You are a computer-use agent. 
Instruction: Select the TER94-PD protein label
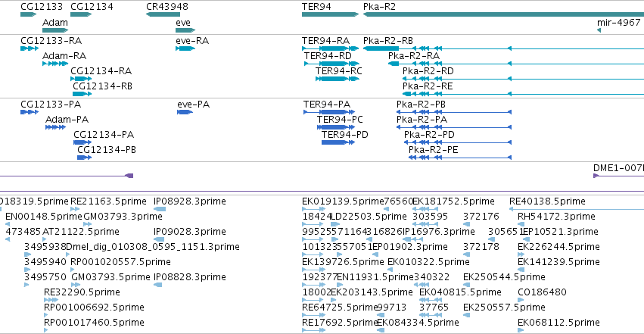345,135
